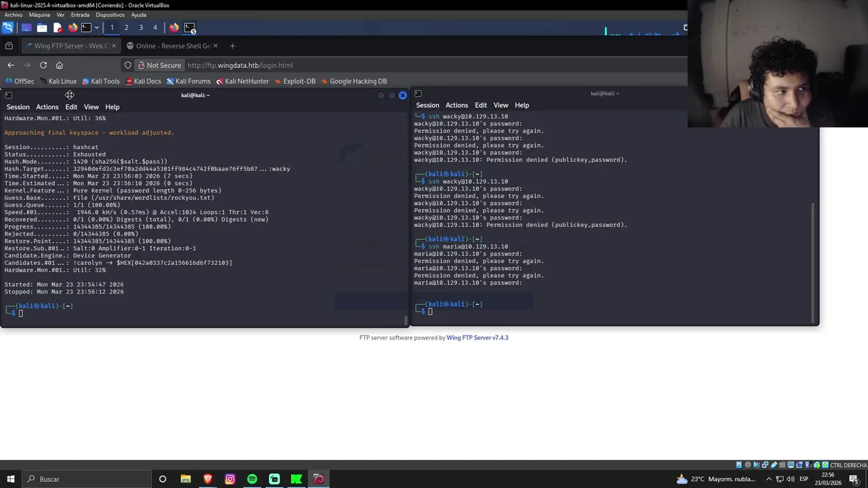Image resolution: width=868 pixels, height=488 pixels.
Task: Open the Kali Linux bookmark
Action: click(x=58, y=81)
